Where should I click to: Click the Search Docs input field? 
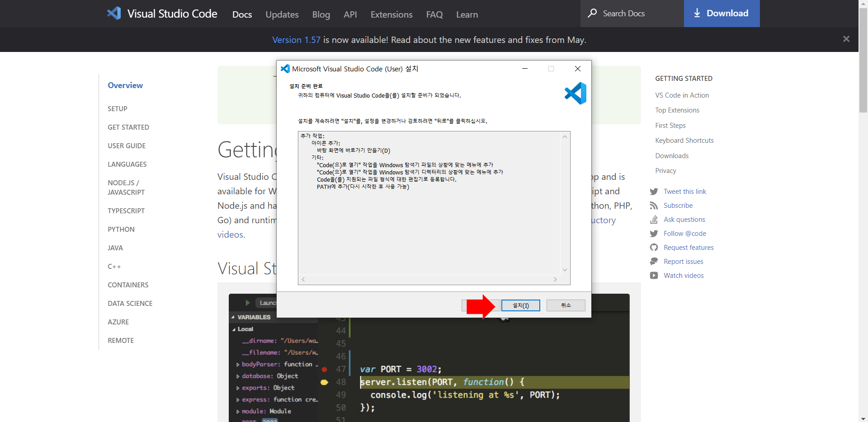(x=632, y=13)
